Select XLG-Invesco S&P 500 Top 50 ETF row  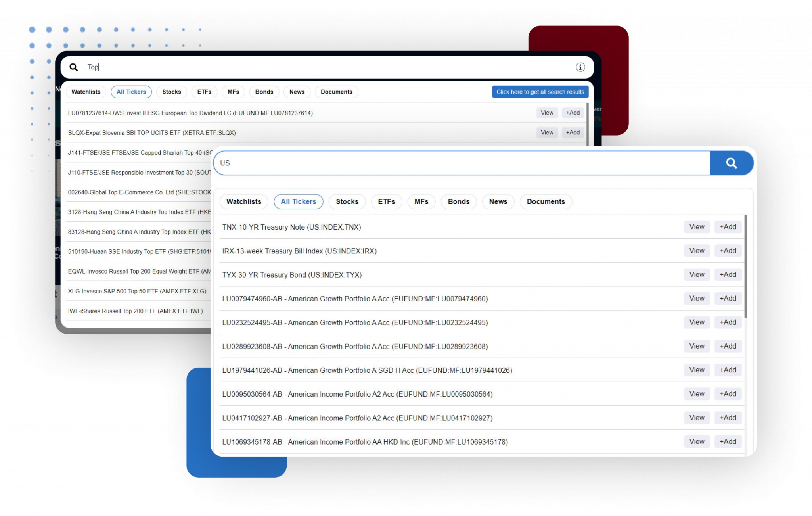coord(137,291)
